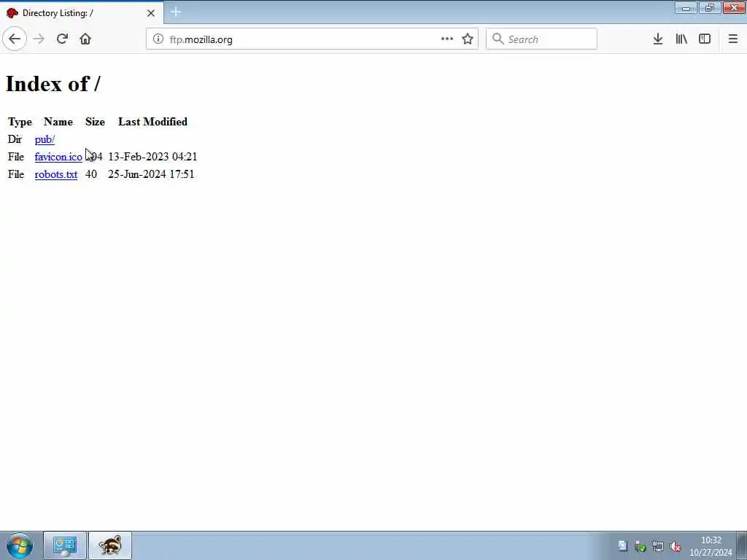Open the pub/ directory link
Screen dimensions: 747x560
point(44,139)
